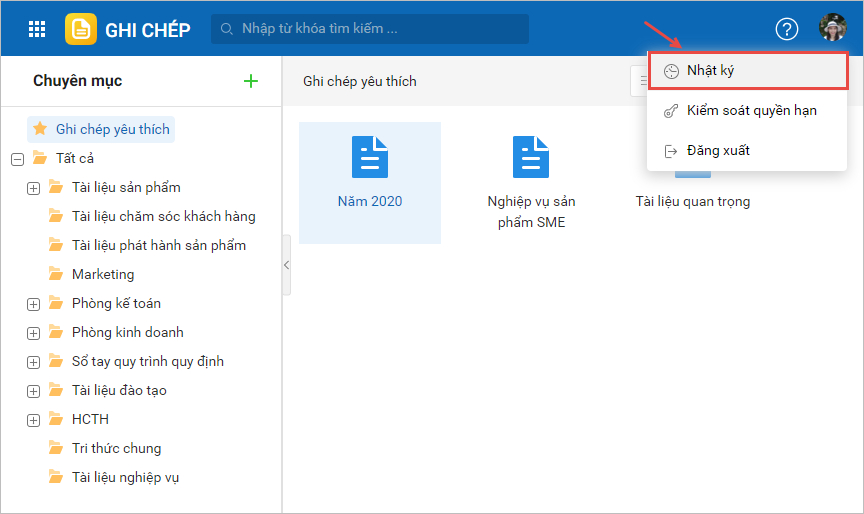Collapse the Tất cả tree node

[18, 160]
